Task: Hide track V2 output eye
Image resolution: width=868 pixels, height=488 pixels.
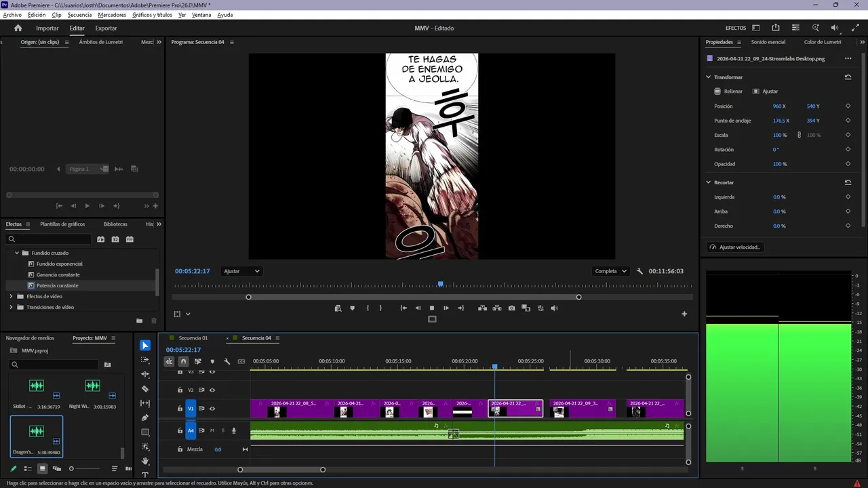Action: tap(212, 390)
